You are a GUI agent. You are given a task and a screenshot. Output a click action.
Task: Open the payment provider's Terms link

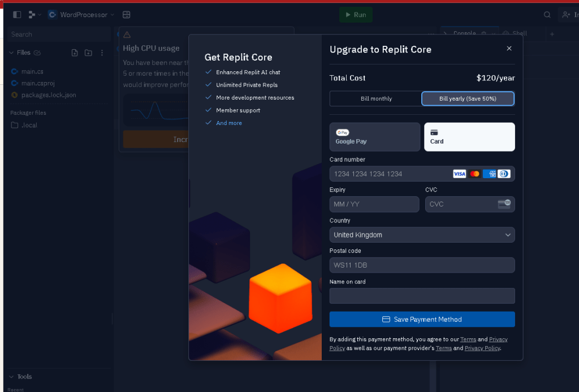(x=443, y=348)
